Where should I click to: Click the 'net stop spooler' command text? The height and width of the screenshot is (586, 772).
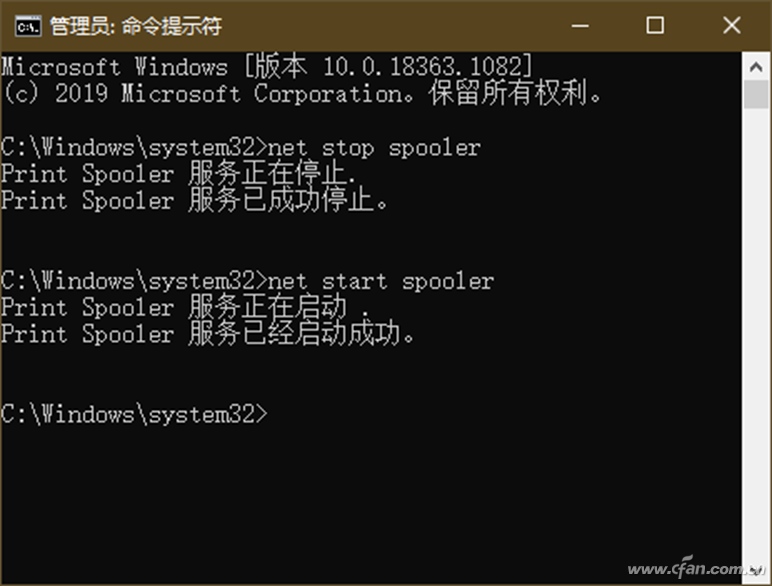click(x=374, y=147)
